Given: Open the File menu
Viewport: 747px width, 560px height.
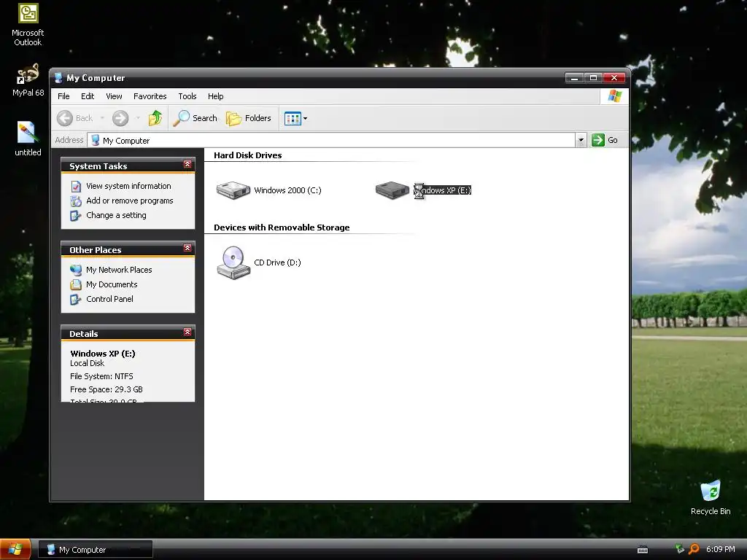Looking at the screenshot, I should pos(63,96).
